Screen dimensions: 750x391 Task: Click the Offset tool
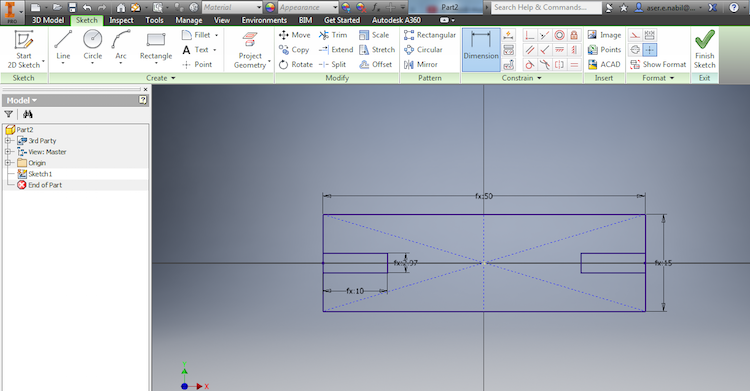tap(376, 64)
